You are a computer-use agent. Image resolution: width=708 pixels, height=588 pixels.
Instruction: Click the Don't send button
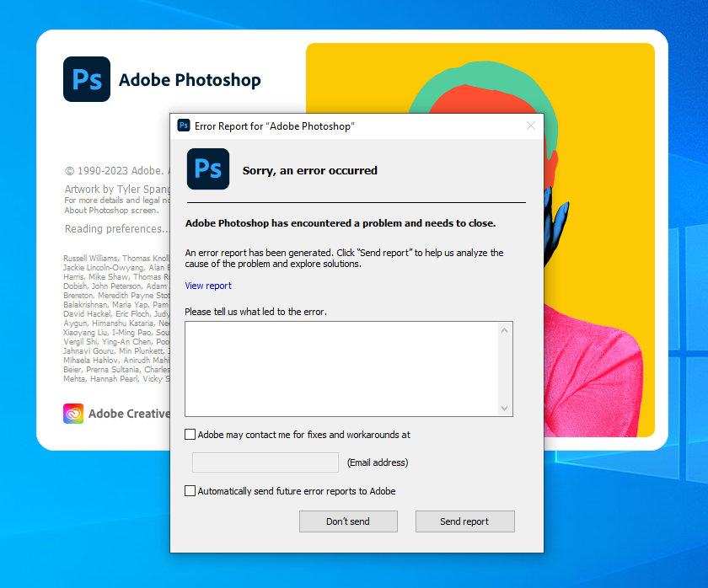click(x=348, y=521)
